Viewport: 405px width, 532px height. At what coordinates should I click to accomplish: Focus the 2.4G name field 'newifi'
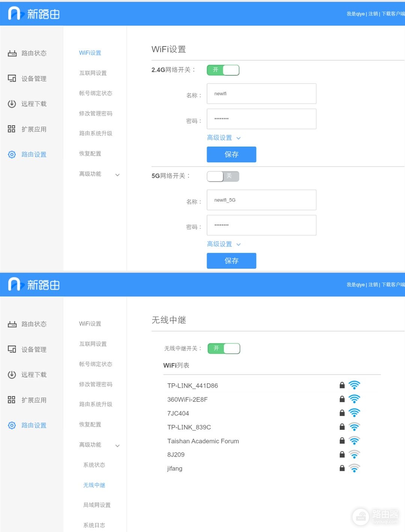coord(261,94)
